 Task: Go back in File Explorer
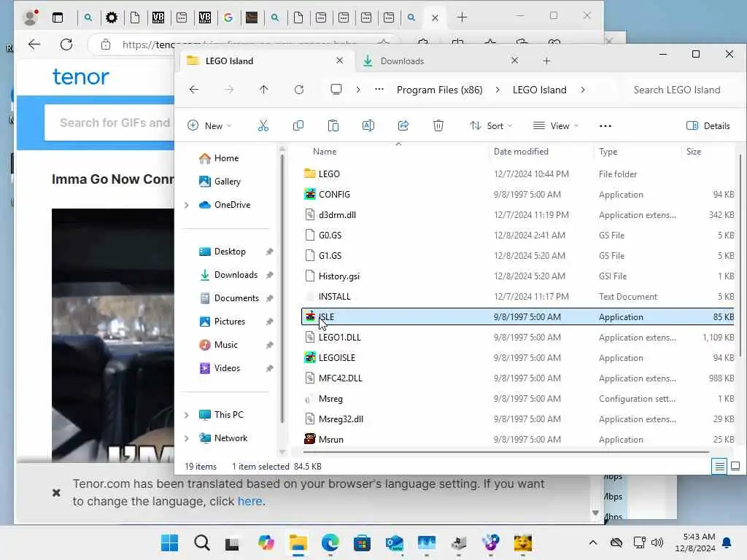[x=194, y=90]
